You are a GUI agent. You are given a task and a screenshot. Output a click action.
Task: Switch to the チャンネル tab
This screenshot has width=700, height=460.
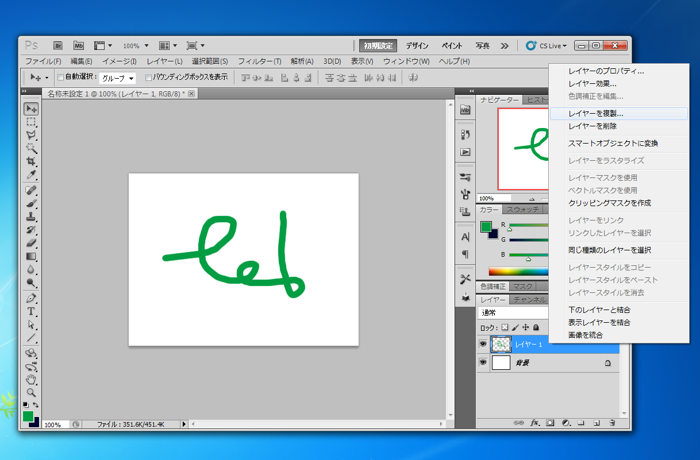pyautogui.click(x=529, y=300)
